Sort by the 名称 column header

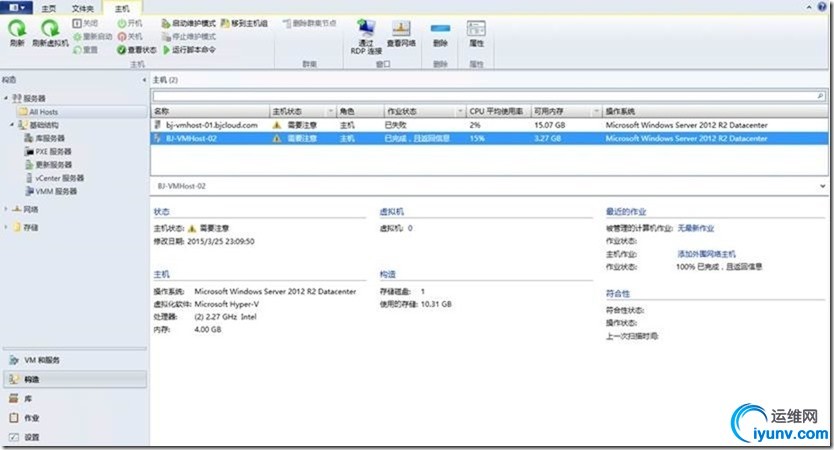(x=211, y=111)
